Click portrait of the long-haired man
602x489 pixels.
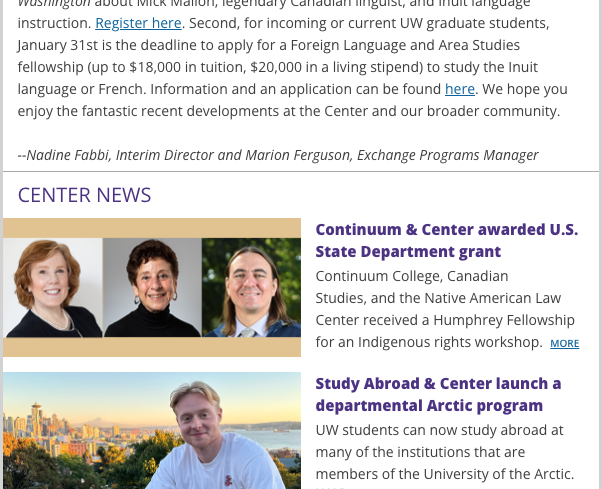(251, 288)
